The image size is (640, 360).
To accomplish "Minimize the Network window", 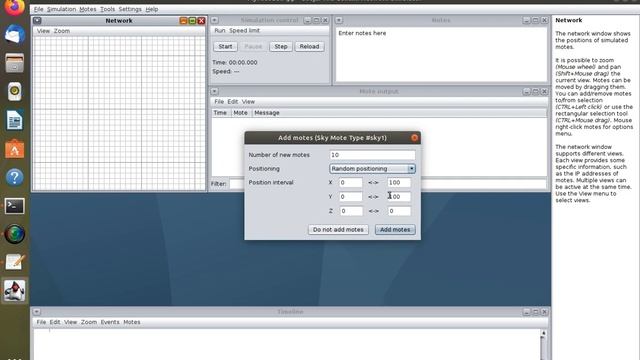I will click(184, 20).
